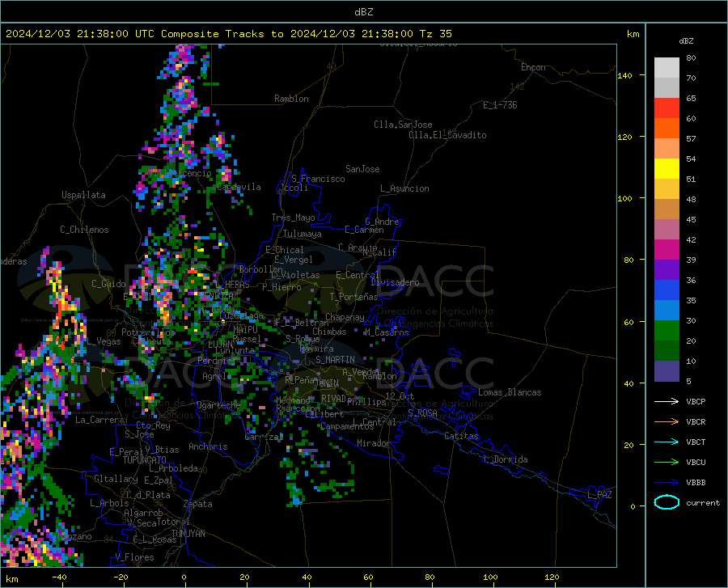Screen dimensions: 728x588
Task: Pick the green 20-30 dBZ swatch
Action: tap(667, 331)
